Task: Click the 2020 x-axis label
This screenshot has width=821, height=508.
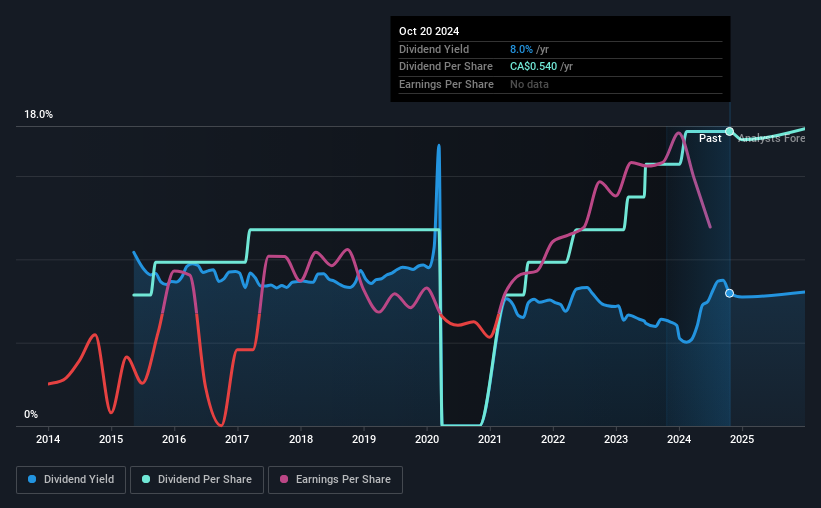Action: point(427,439)
